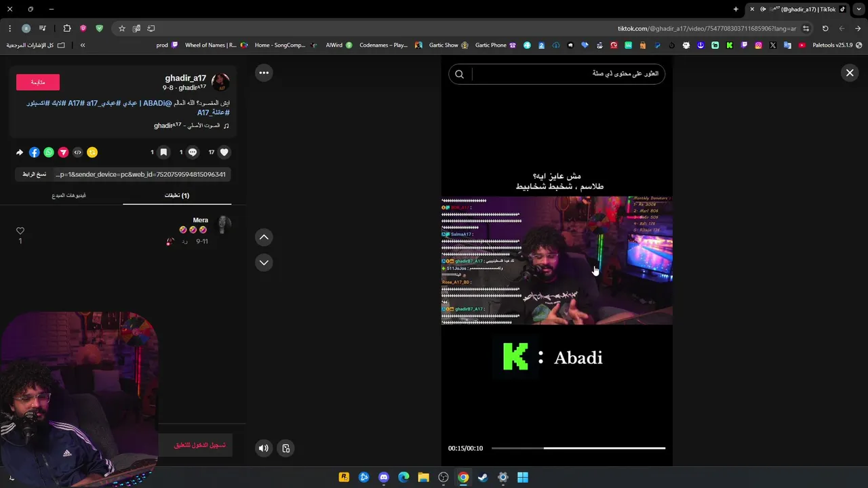This screenshot has height=488, width=868.
Task: Open embed code icon in share row
Action: click(x=77, y=152)
